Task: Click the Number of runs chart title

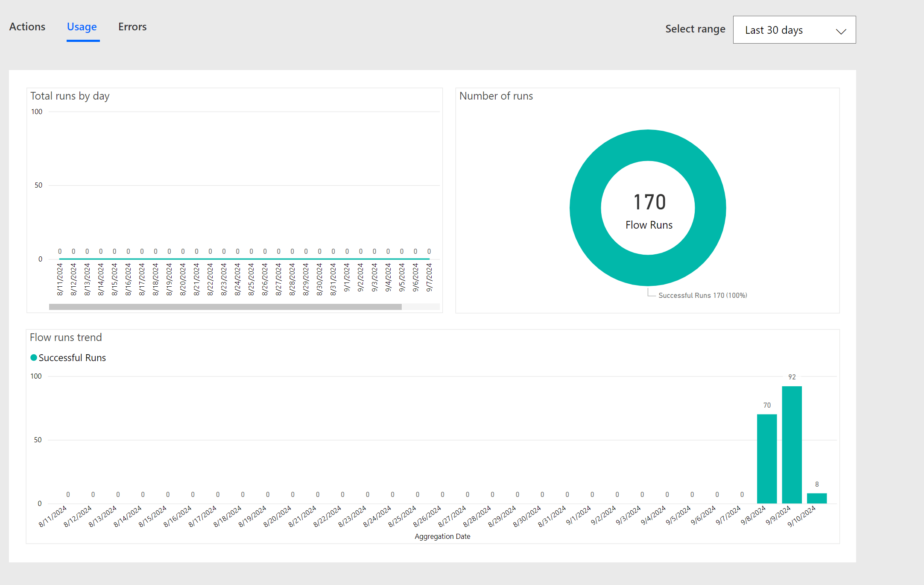Action: [496, 96]
